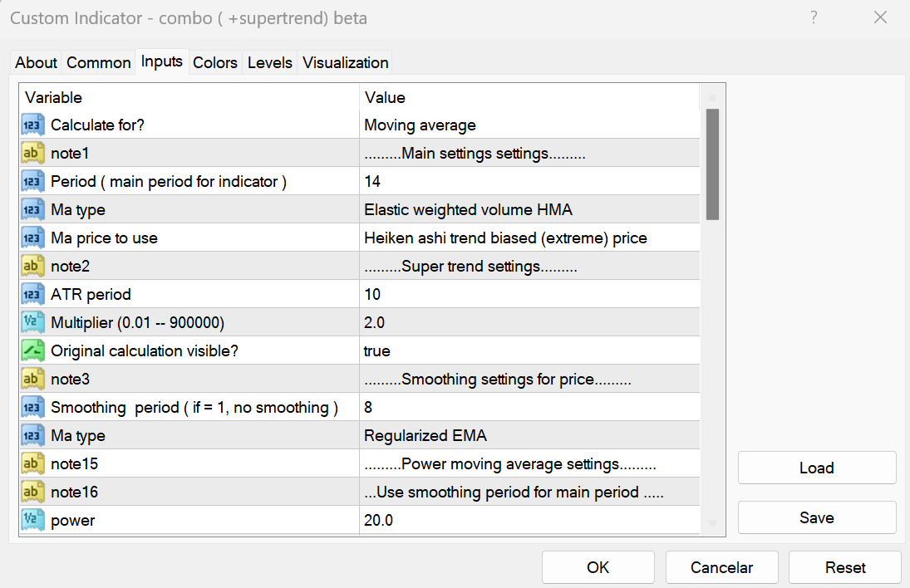Change the Heiken ashi trend biased price option

(x=505, y=238)
